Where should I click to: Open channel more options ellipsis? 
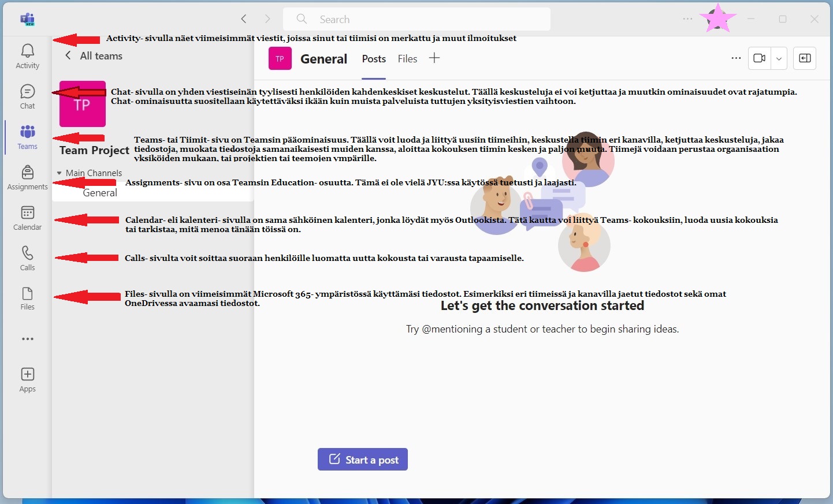pyautogui.click(x=736, y=58)
